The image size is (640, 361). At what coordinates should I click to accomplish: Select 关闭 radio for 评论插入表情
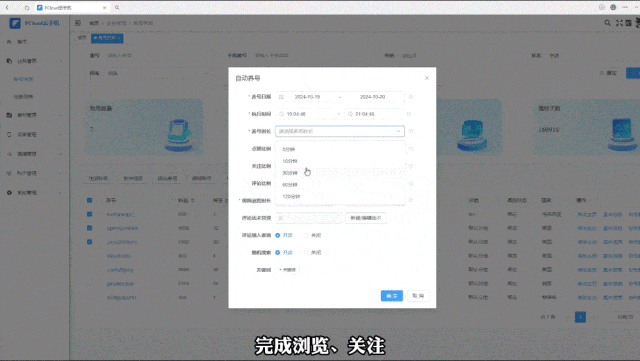(x=306, y=235)
